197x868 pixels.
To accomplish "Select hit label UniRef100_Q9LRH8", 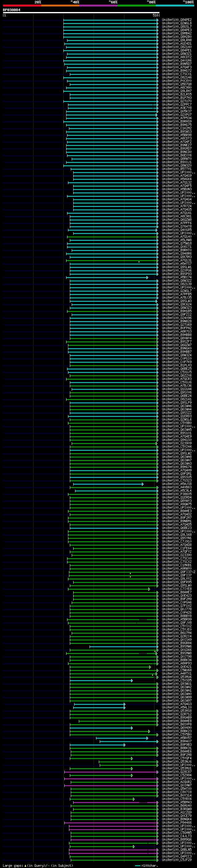I will tap(177, 40).
